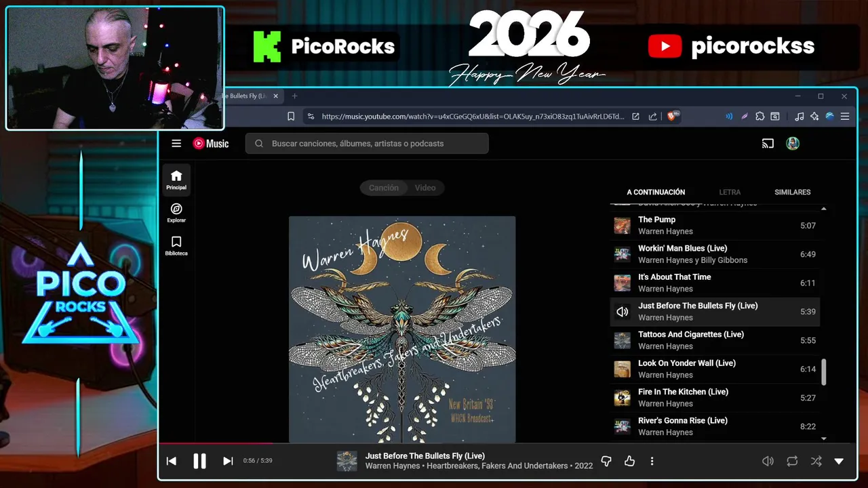Open Warren Haynes artist link in player bar
Viewport: 868px width, 488px height.
[x=394, y=466]
